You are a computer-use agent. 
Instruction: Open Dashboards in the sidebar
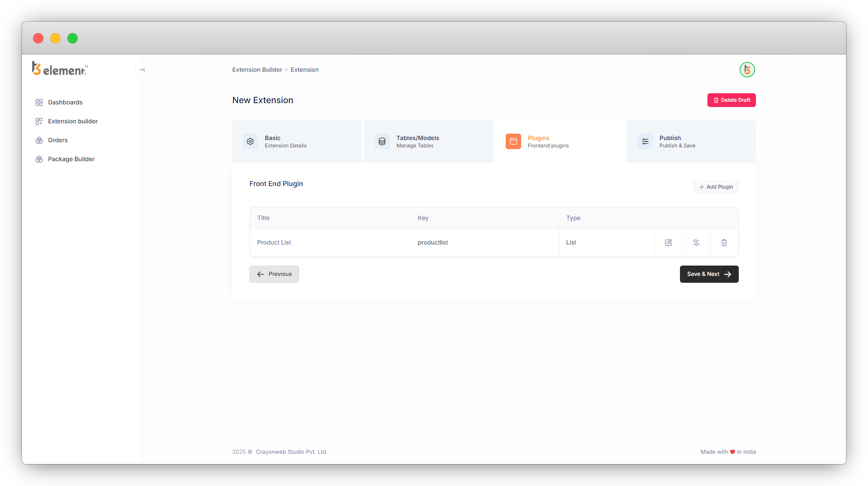(65, 102)
